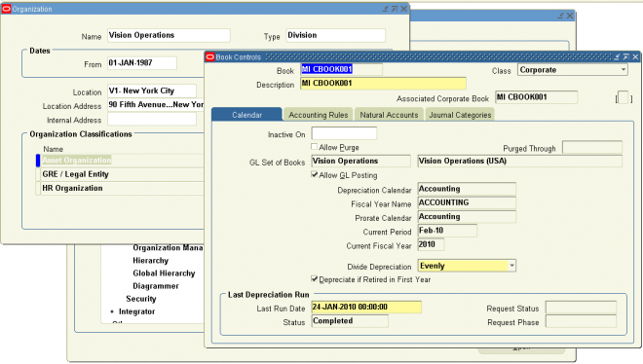
Task: Minimize the Book Controls window
Action: tap(617, 56)
